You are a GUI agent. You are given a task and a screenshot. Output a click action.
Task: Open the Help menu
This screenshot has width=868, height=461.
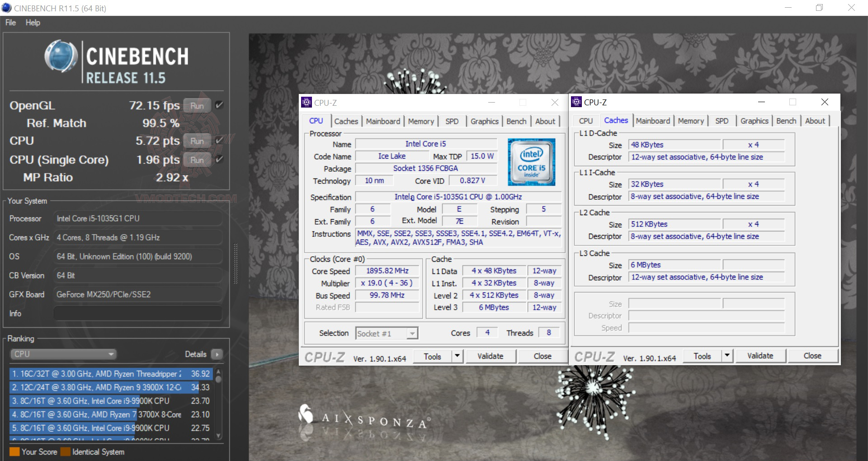(x=33, y=23)
